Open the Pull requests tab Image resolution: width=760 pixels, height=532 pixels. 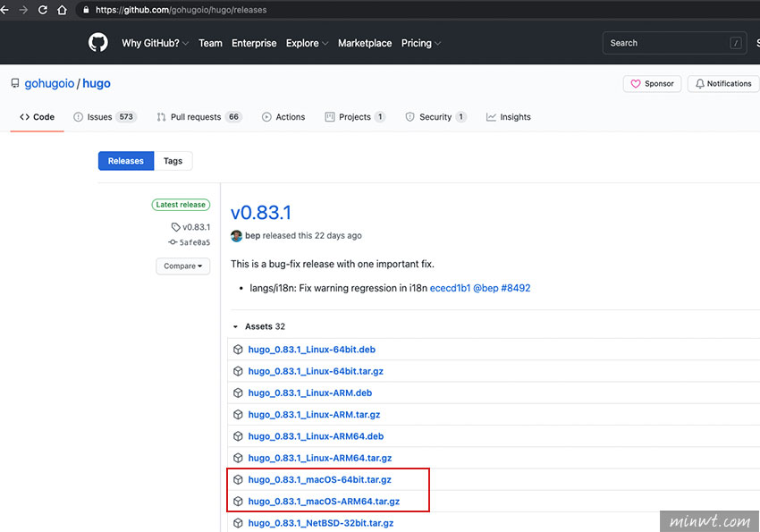coord(199,117)
